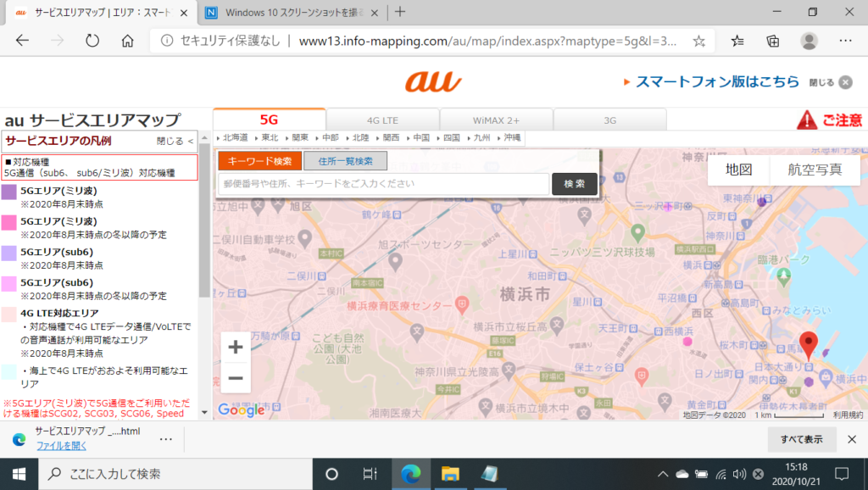Open File Explorer from taskbar
Image resolution: width=868 pixels, height=490 pixels.
pos(450,474)
